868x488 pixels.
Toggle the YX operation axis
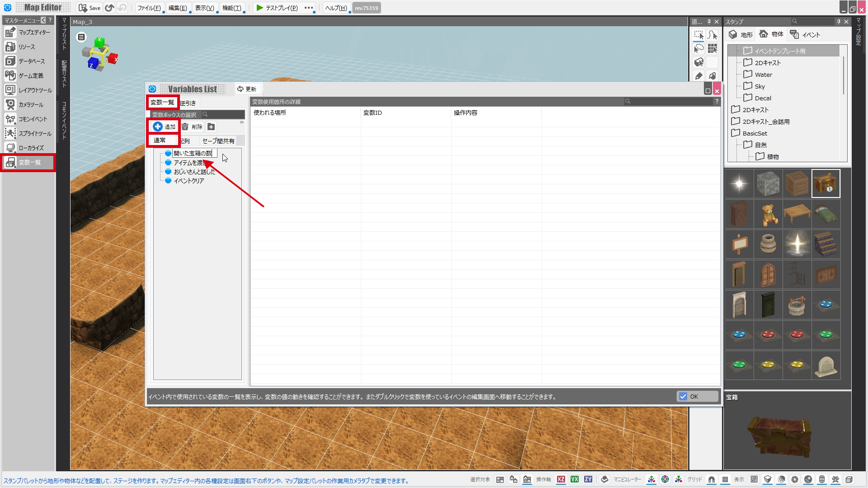point(575,479)
